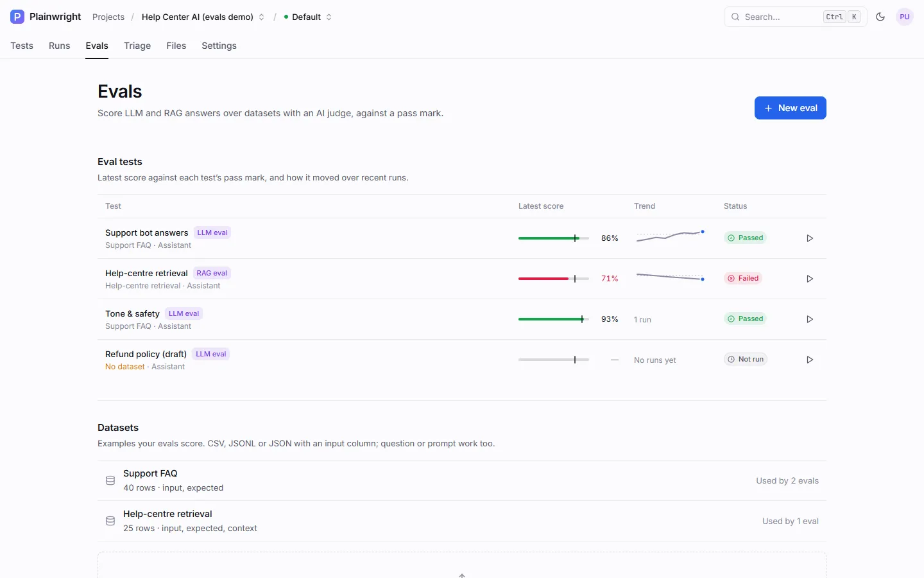Click the Refund policy empty score bar
Screen dimensions: 924x578
[x=554, y=360]
